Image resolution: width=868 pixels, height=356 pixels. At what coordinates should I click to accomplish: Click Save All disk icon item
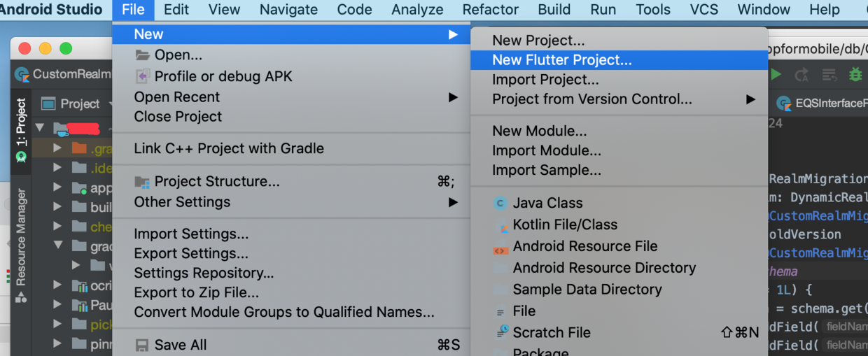[180, 344]
